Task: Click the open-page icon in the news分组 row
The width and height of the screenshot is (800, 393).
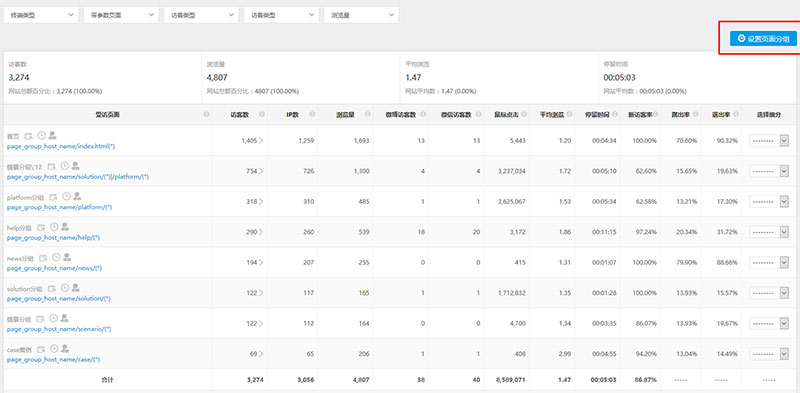Action: [44, 258]
